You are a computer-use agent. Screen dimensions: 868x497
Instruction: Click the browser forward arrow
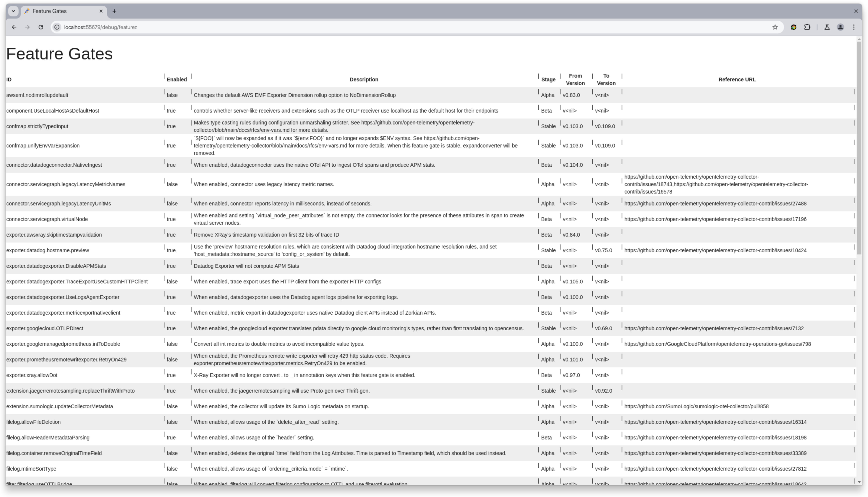27,27
